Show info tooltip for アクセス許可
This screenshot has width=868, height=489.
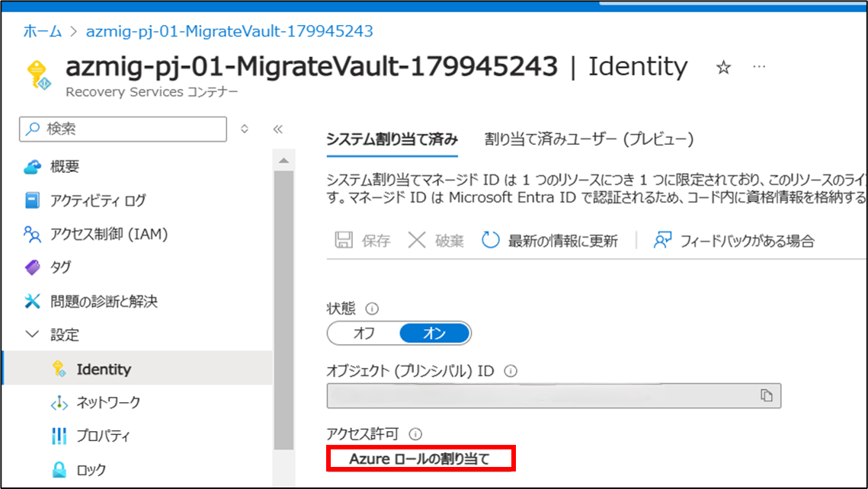(x=415, y=434)
